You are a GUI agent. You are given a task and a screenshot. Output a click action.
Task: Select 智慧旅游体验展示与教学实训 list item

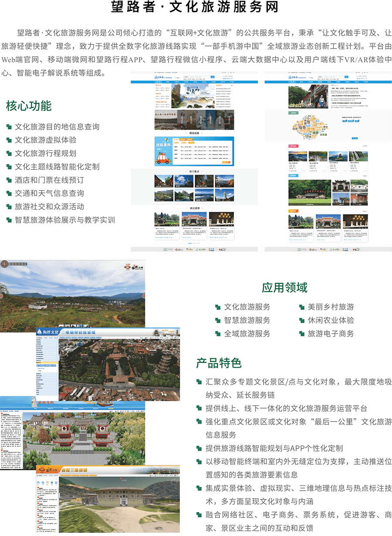[65, 220]
